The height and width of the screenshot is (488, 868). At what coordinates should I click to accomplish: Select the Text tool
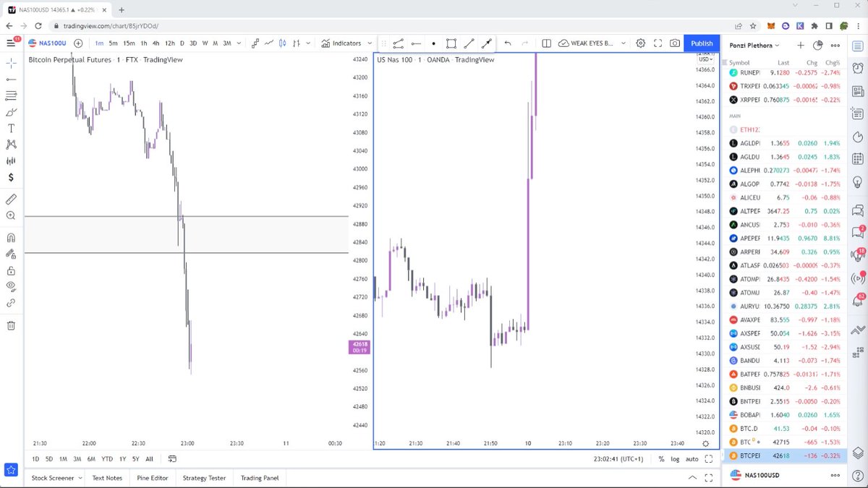click(x=11, y=128)
